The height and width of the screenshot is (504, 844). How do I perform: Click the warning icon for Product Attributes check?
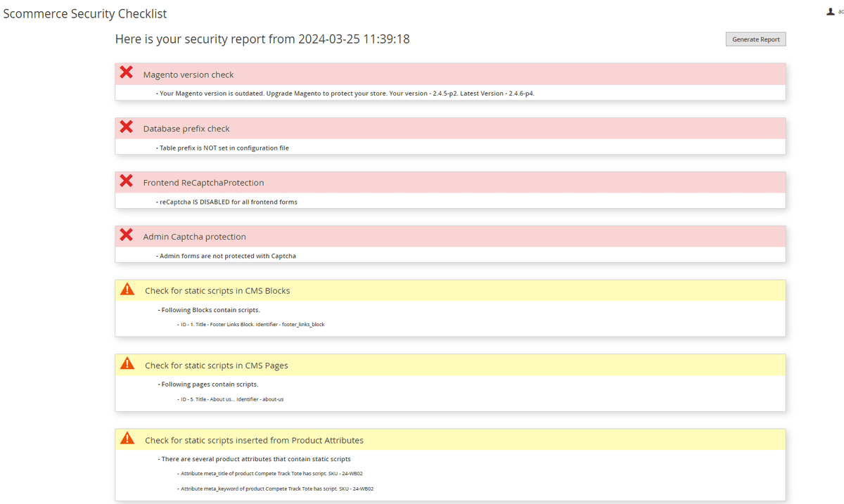click(127, 439)
